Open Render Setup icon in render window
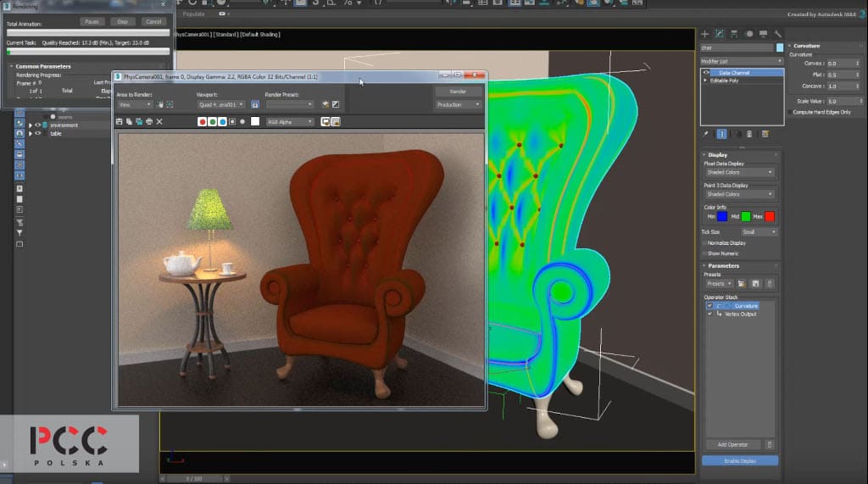This screenshot has height=484, width=868. tap(325, 104)
